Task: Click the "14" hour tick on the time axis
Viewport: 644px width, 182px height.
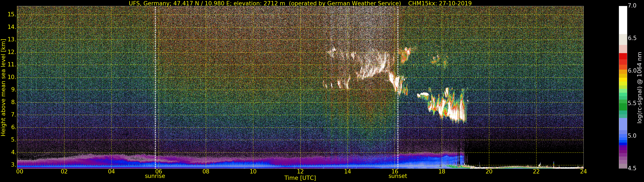Action: click(x=348, y=171)
